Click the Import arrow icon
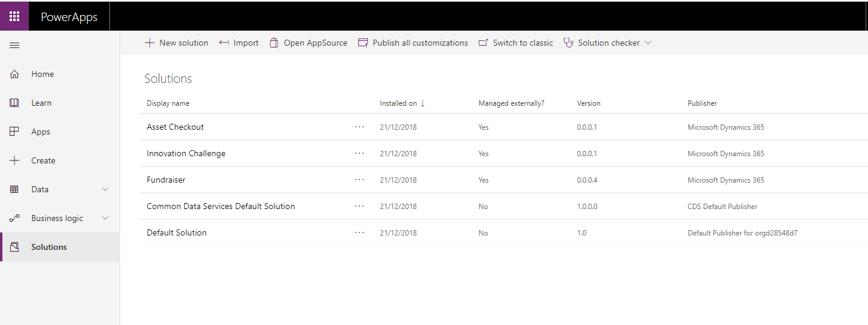 pos(224,43)
